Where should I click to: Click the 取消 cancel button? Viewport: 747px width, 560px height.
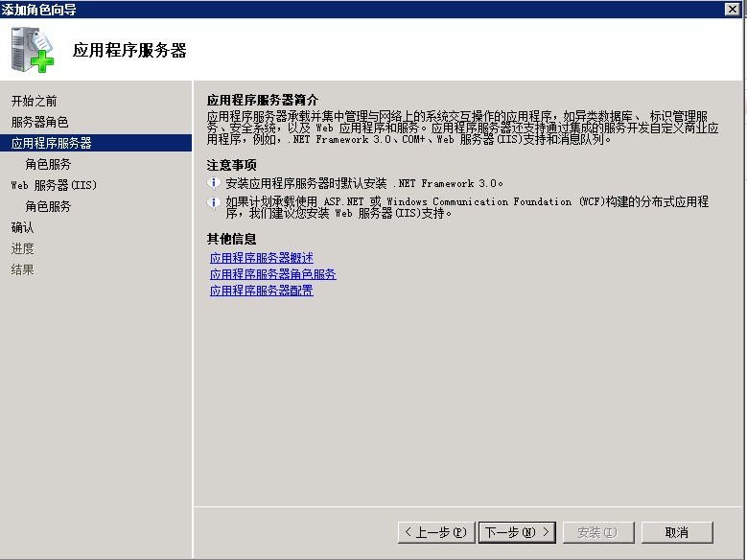coord(677,532)
